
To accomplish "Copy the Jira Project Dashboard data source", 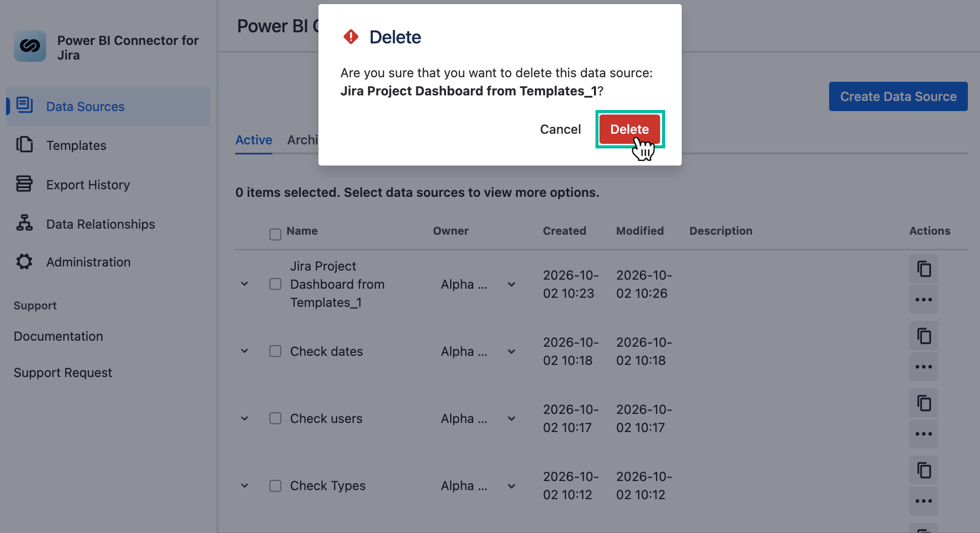I will click(923, 269).
